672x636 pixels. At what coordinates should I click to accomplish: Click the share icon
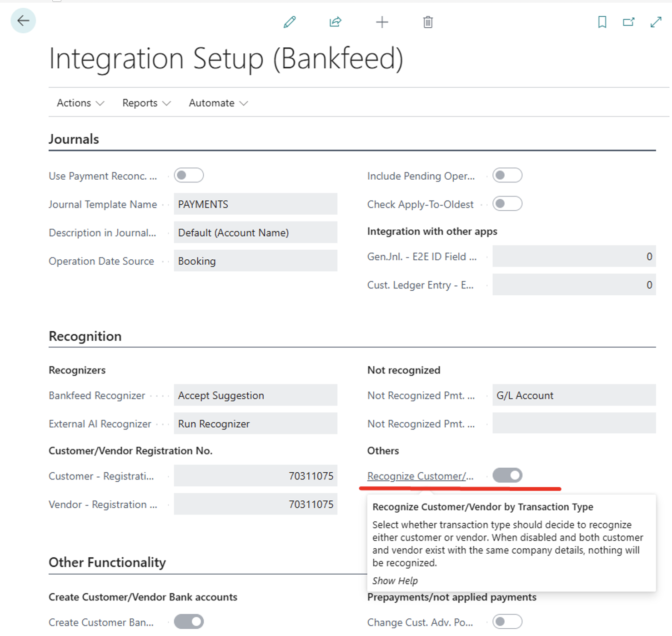[x=336, y=22]
